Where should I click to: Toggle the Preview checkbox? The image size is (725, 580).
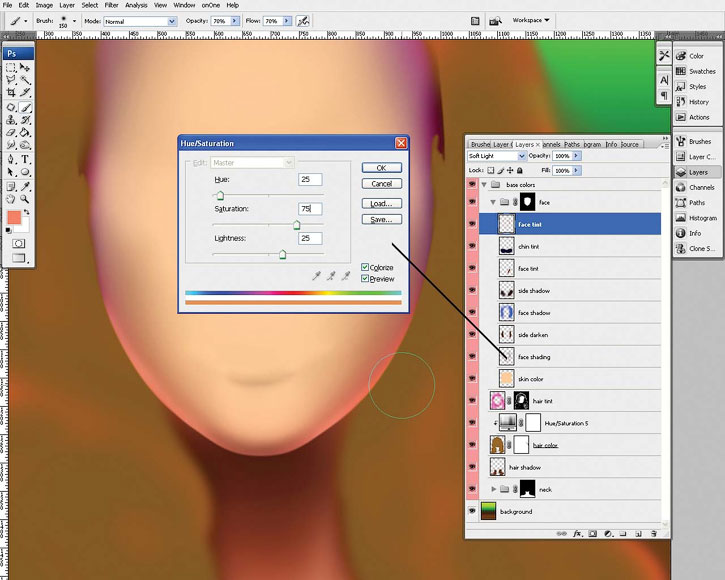point(365,278)
